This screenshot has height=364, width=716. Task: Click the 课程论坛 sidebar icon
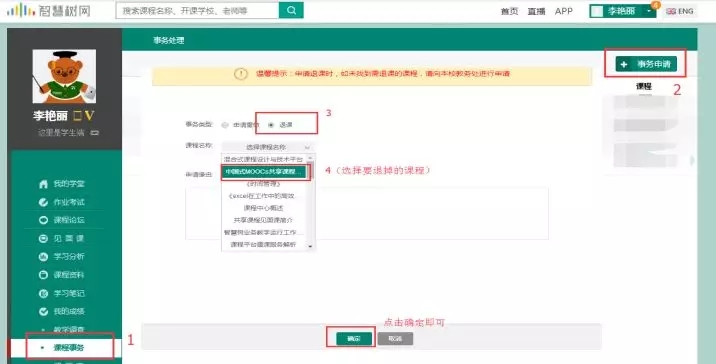(x=43, y=220)
